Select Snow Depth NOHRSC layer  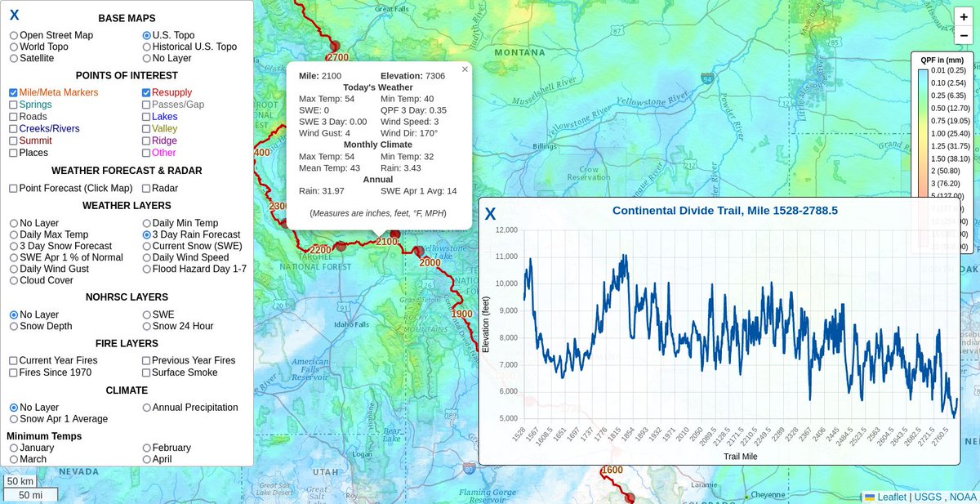(14, 326)
